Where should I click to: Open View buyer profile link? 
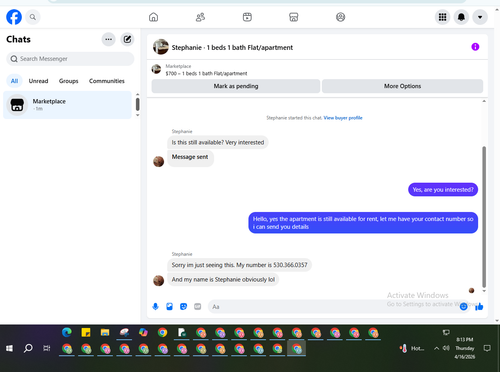[343, 118]
